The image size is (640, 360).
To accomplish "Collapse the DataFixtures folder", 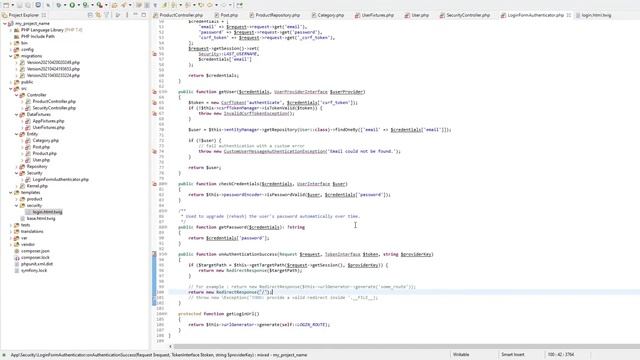I will click(x=16, y=115).
